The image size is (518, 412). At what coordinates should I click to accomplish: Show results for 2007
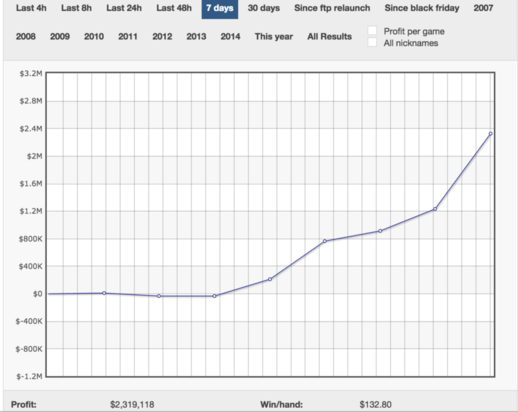pos(483,8)
